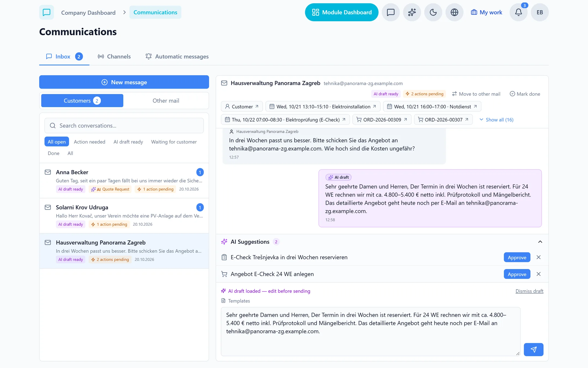Filter by AI draft ready
Screen dimensions: 588x368
[128, 142]
